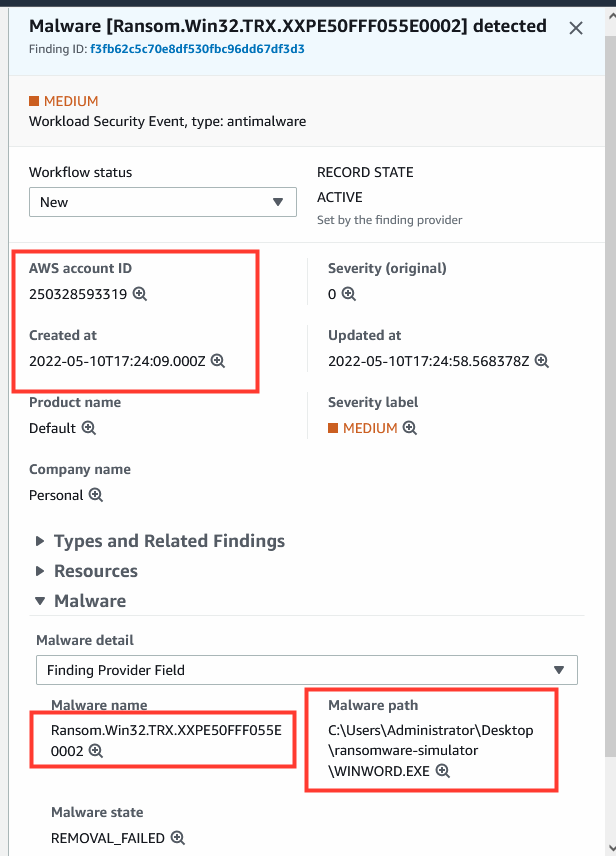
Task: Click filter icon beside MEDIUM severity label
Action: point(410,428)
